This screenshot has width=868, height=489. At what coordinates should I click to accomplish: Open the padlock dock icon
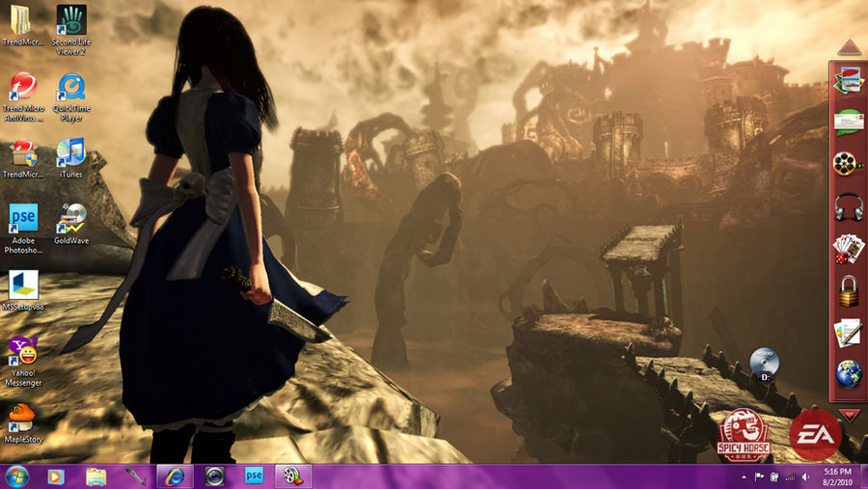pos(848,290)
